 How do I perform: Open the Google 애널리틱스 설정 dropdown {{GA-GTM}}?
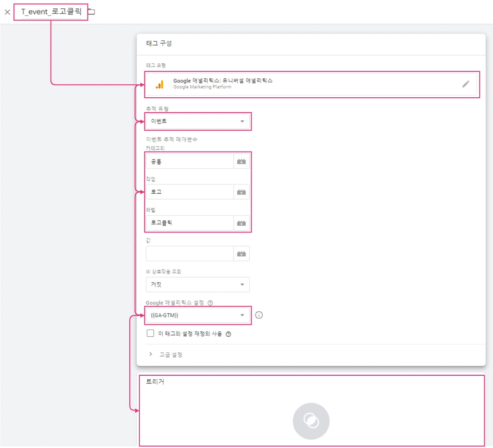[x=198, y=315]
